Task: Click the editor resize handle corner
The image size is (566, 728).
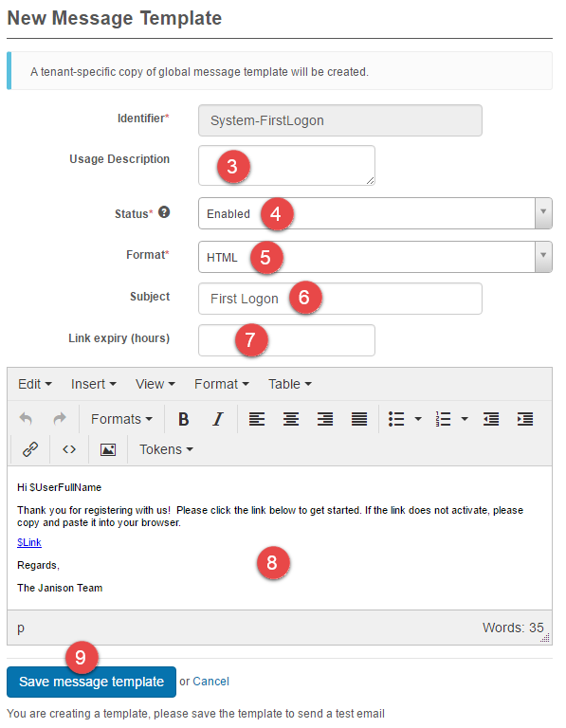Action: (x=545, y=638)
